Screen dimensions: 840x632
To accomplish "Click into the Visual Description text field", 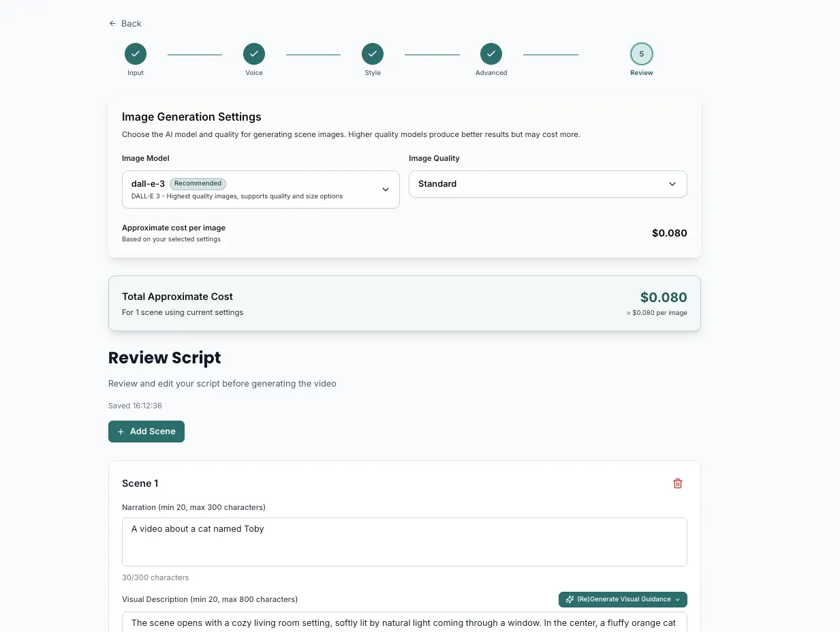I will point(404,622).
